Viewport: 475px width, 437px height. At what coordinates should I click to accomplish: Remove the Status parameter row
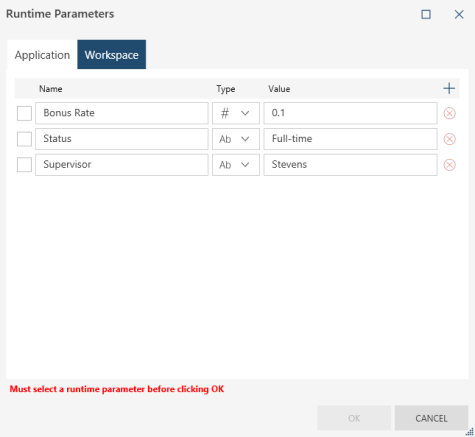tap(449, 139)
